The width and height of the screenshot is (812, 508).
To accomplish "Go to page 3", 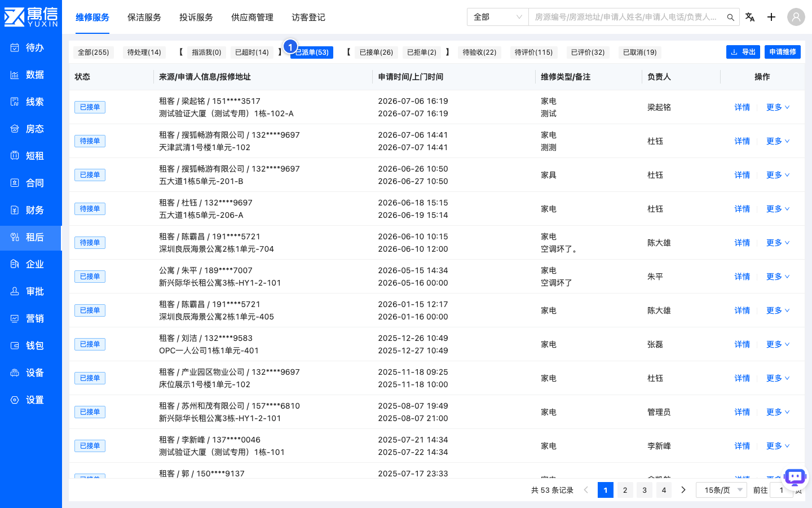I will pos(645,490).
